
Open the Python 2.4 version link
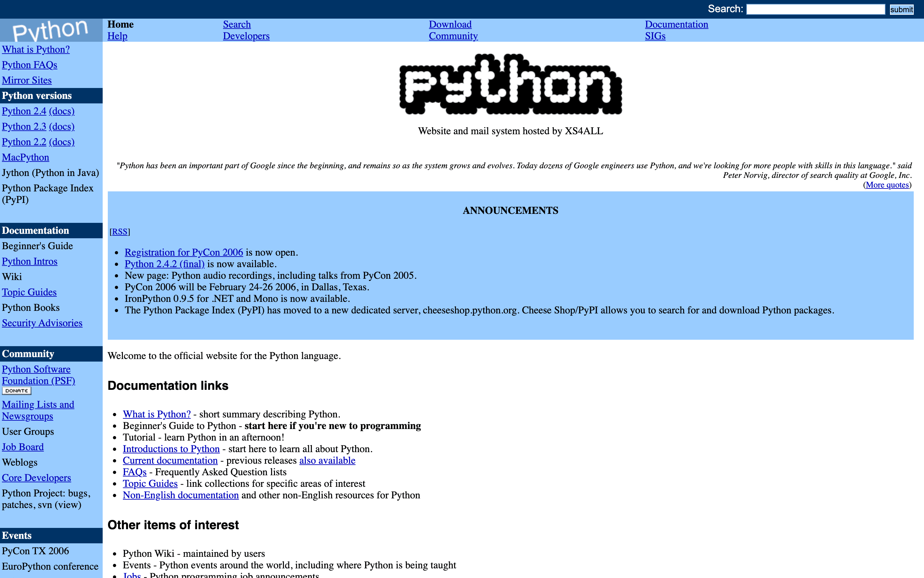point(24,111)
